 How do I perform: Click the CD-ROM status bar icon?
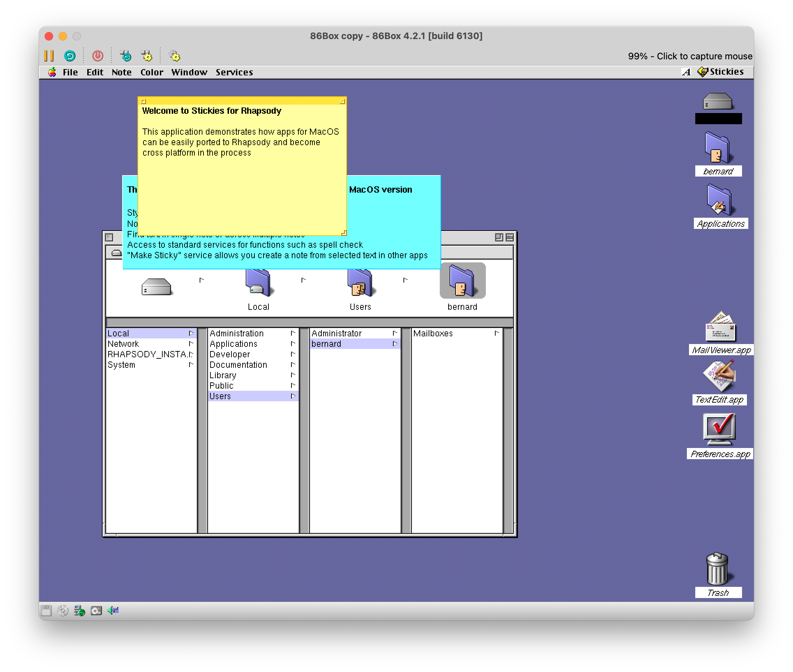(63, 611)
